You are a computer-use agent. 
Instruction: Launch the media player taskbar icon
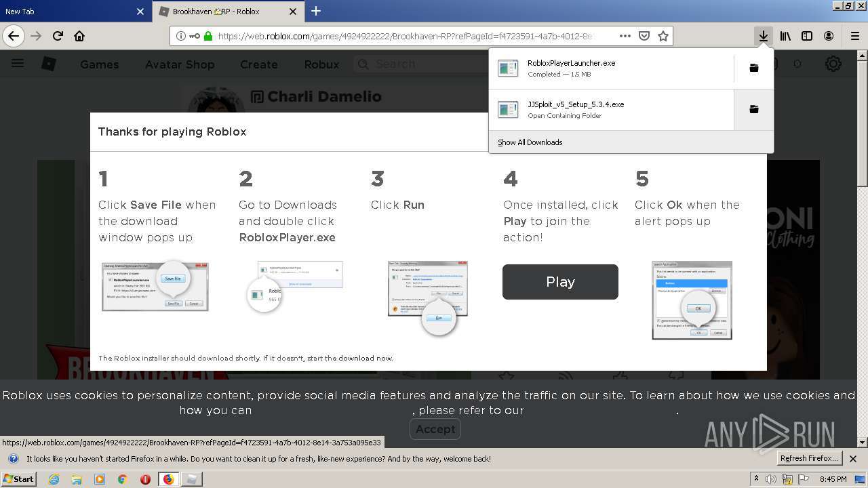point(100,479)
